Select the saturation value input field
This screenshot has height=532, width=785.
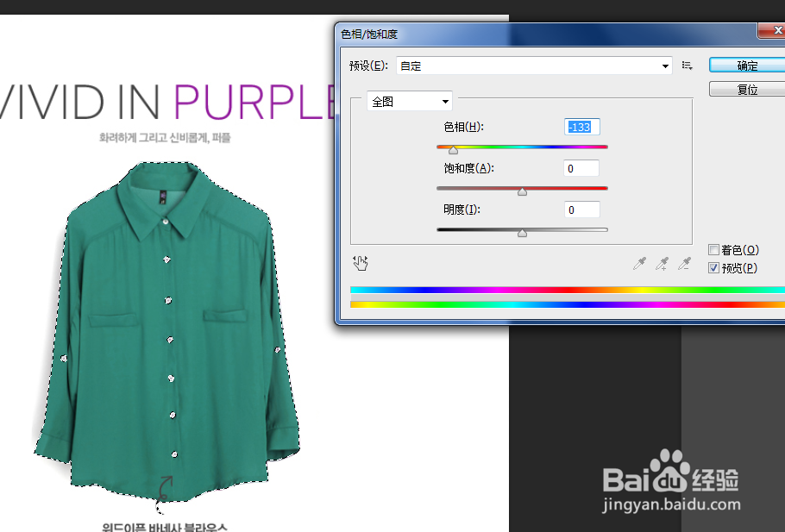[581, 167]
